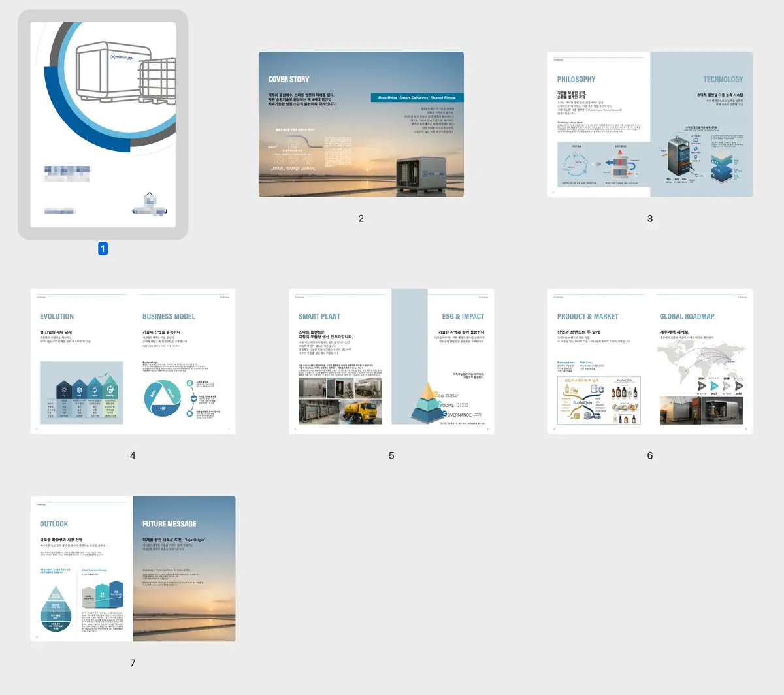Select the page 1 cover thumbnail
Image resolution: width=784 pixels, height=695 pixels.
pyautogui.click(x=103, y=124)
